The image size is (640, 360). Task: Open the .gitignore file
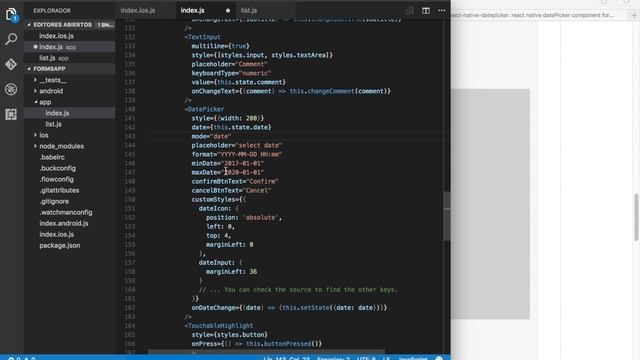54,201
